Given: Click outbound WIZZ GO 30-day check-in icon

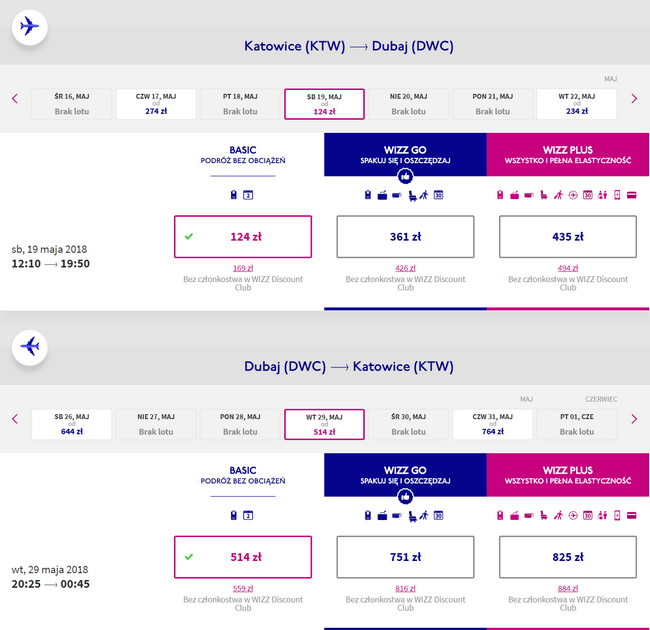Looking at the screenshot, I should (438, 195).
